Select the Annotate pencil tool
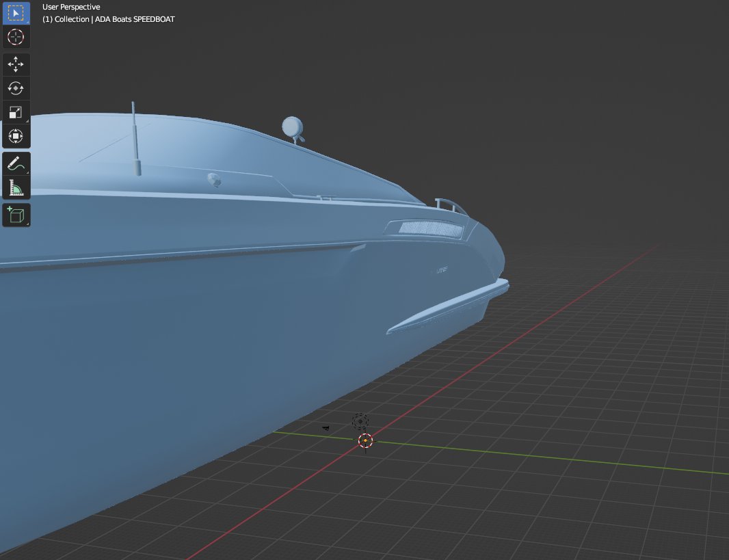The height and width of the screenshot is (560, 729). (16, 163)
